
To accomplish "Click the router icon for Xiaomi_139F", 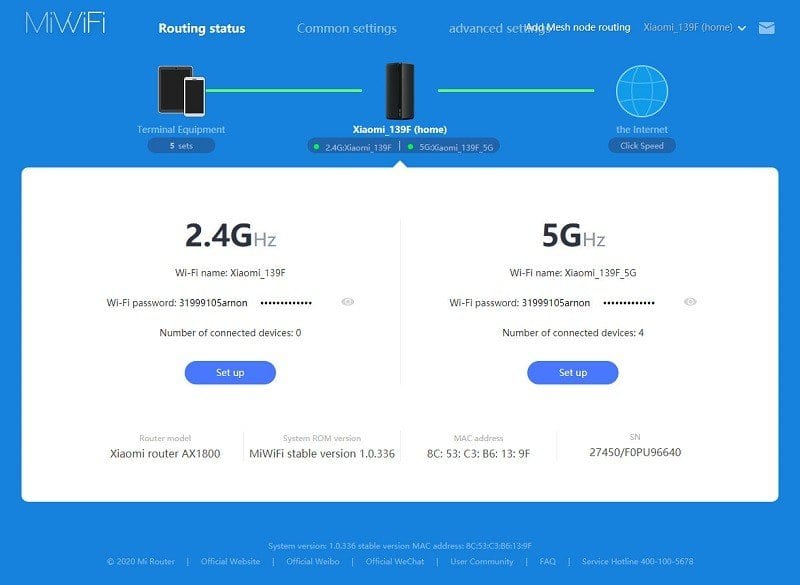I will tap(399, 88).
